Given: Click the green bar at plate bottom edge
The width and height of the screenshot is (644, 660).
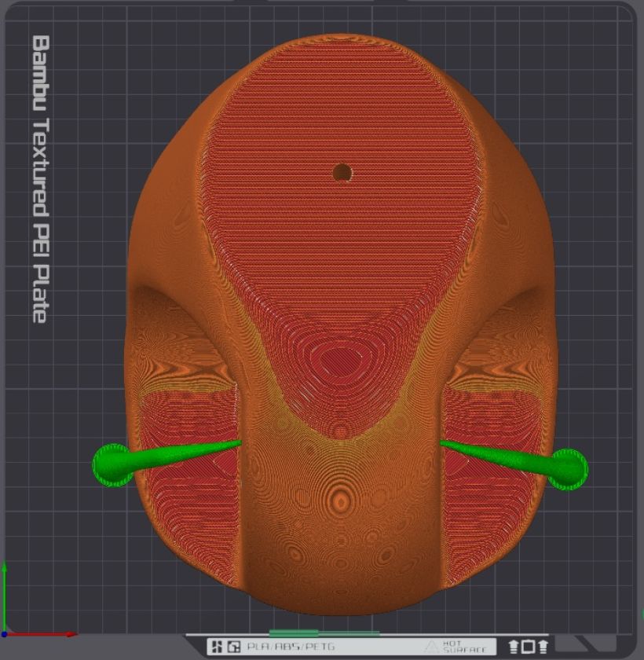Looking at the screenshot, I should pyautogui.click(x=324, y=632).
